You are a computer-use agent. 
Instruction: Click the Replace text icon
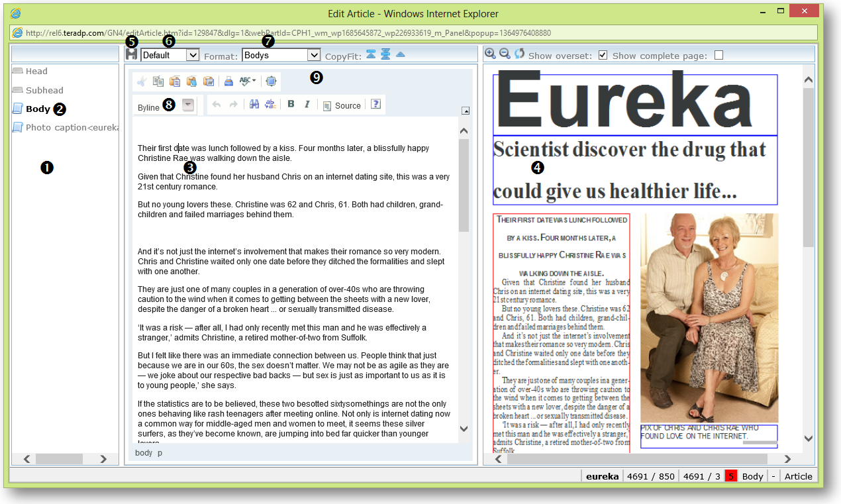tap(270, 105)
